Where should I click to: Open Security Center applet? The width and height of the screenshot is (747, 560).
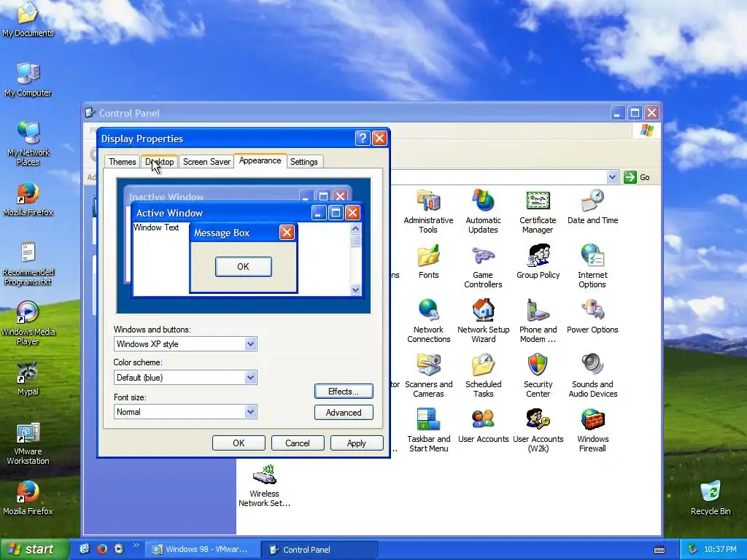pyautogui.click(x=538, y=376)
